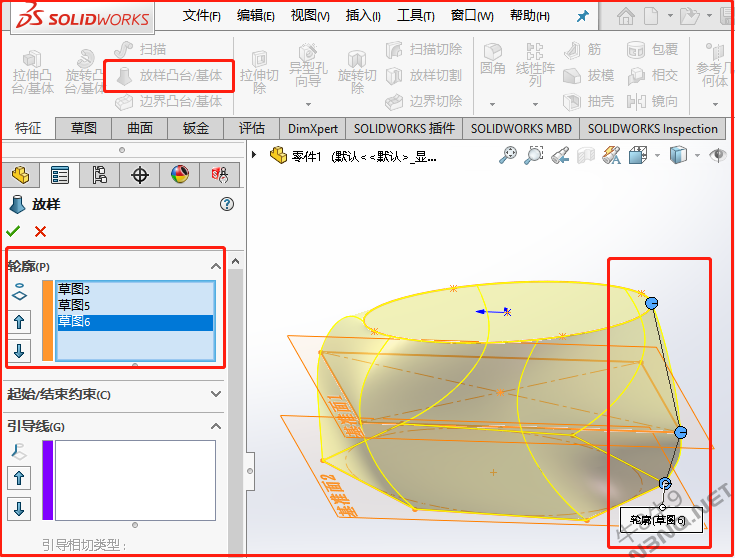The height and width of the screenshot is (558, 735).
Task: Click the Zoom to Fit magnifier icon
Action: (x=509, y=155)
